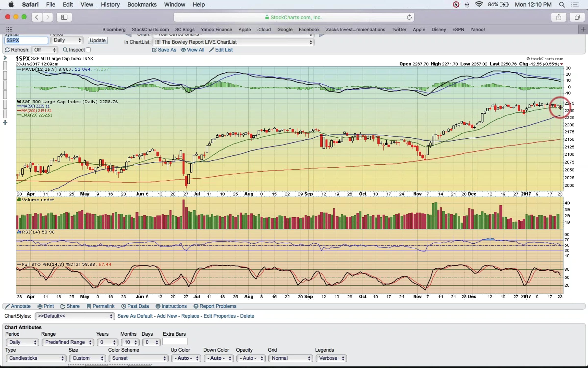Click the Save As Default link
The image size is (588, 368).
[x=135, y=316]
